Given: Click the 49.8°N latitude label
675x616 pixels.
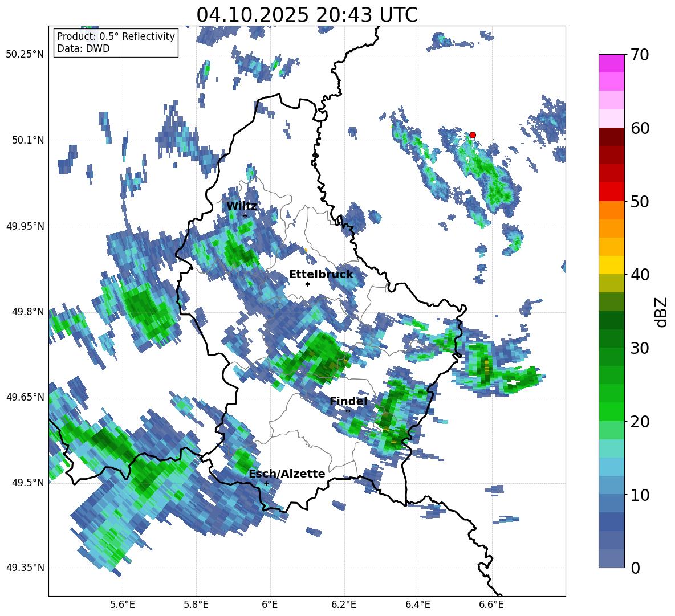Looking at the screenshot, I should 27,312.
